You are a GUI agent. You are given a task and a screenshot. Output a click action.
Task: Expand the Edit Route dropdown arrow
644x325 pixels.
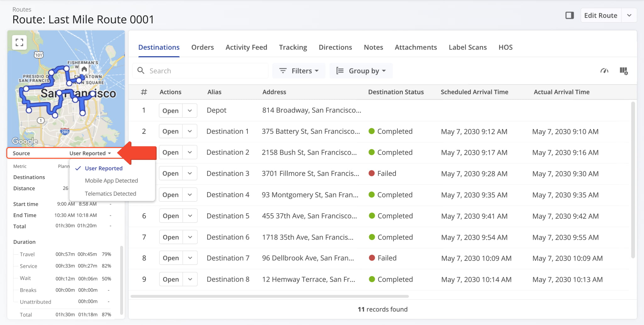coord(629,15)
